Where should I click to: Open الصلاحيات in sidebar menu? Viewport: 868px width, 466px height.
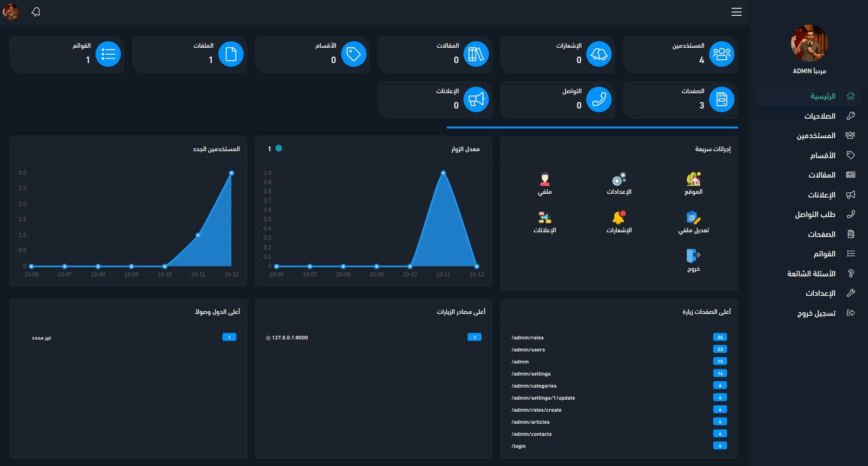coord(809,116)
